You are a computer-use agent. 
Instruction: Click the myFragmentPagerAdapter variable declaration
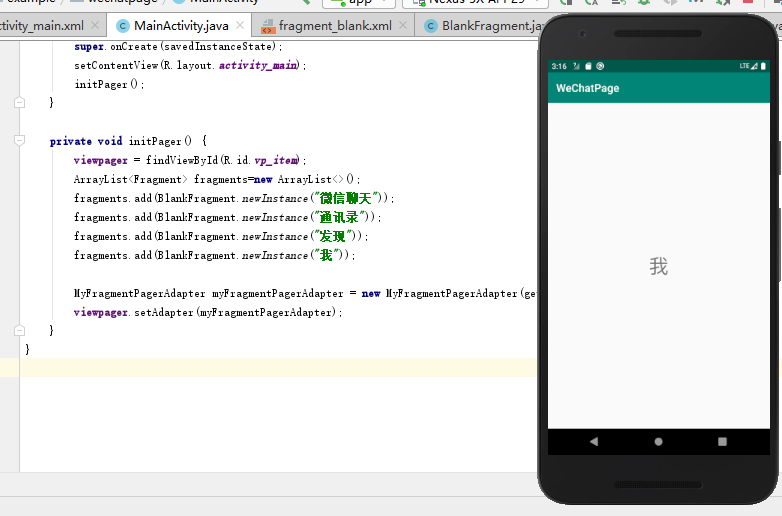pos(278,294)
